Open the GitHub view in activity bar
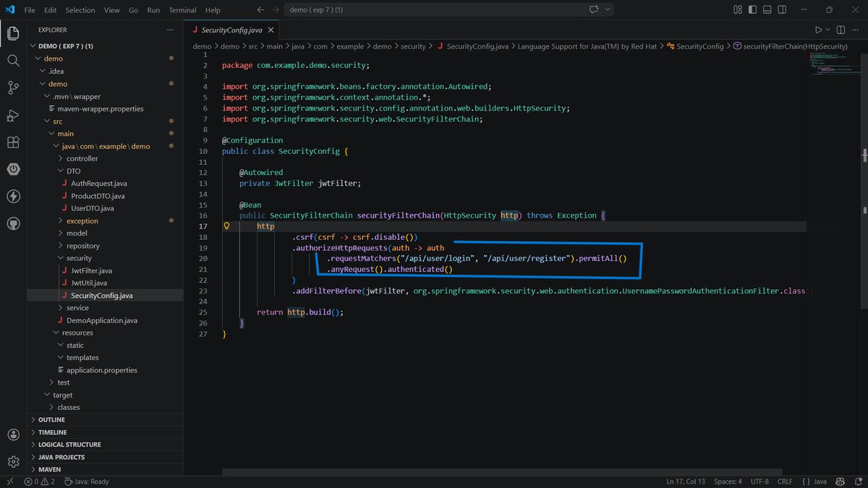Image resolution: width=868 pixels, height=488 pixels. (x=13, y=223)
